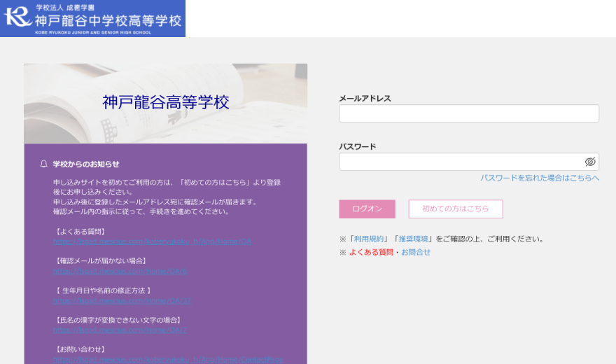Open the 推奨環境 link
Image resolution: width=616 pixels, height=364 pixels.
click(413, 239)
